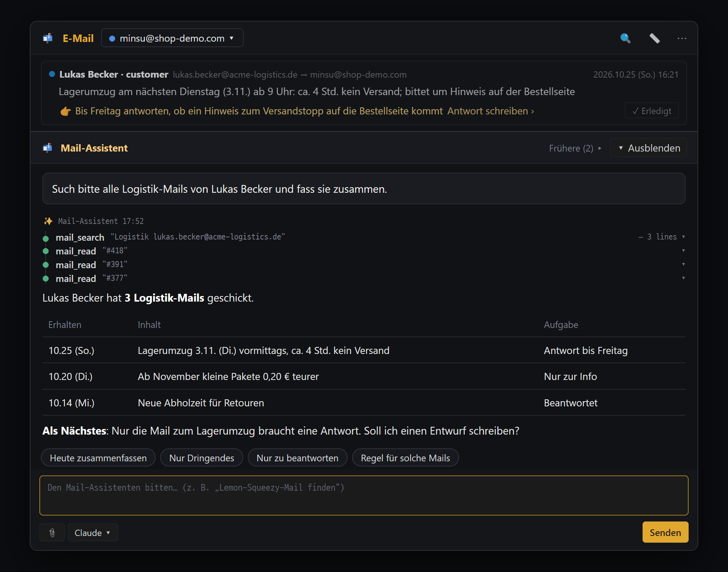Expand the mail_read "#418" step

tap(683, 251)
